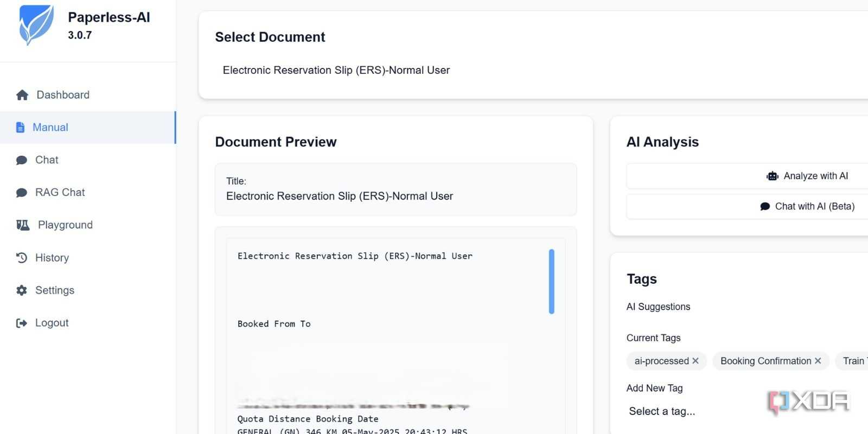Image resolution: width=868 pixels, height=434 pixels.
Task: Click the Paperless-AI app name
Action: 109,17
